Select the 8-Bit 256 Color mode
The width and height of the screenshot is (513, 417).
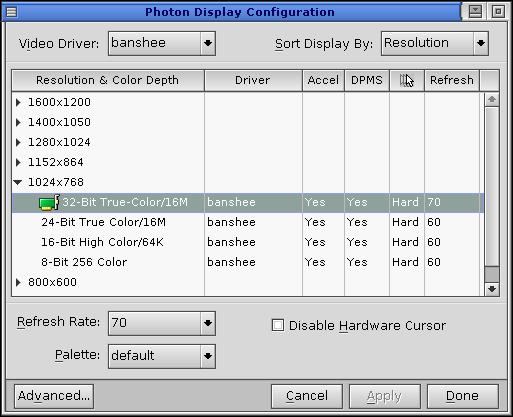[247, 262]
